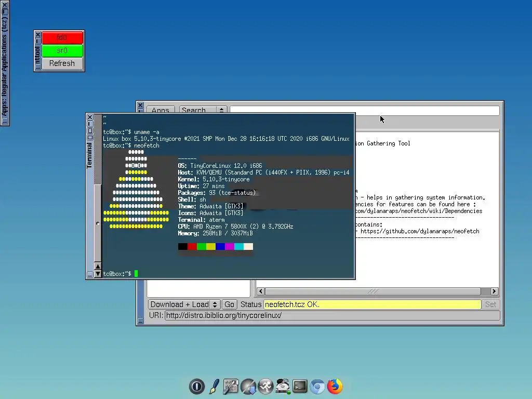Image resolution: width=532 pixels, height=399 pixels.
Task: Click the collapsed Apps: Regular Applications (tcz) title bar
Action: click(5, 63)
